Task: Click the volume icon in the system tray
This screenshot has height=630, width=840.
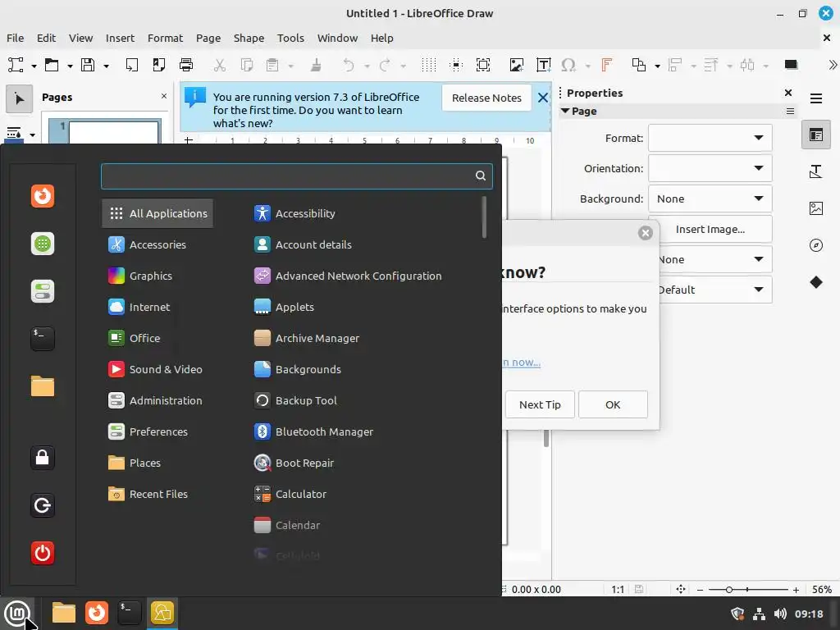Action: pyautogui.click(x=780, y=614)
